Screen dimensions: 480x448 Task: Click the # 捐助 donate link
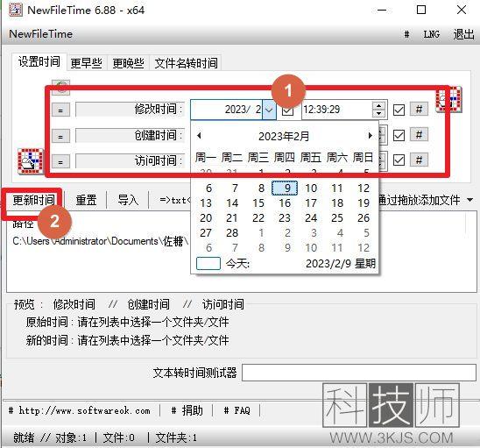pyautogui.click(x=187, y=410)
